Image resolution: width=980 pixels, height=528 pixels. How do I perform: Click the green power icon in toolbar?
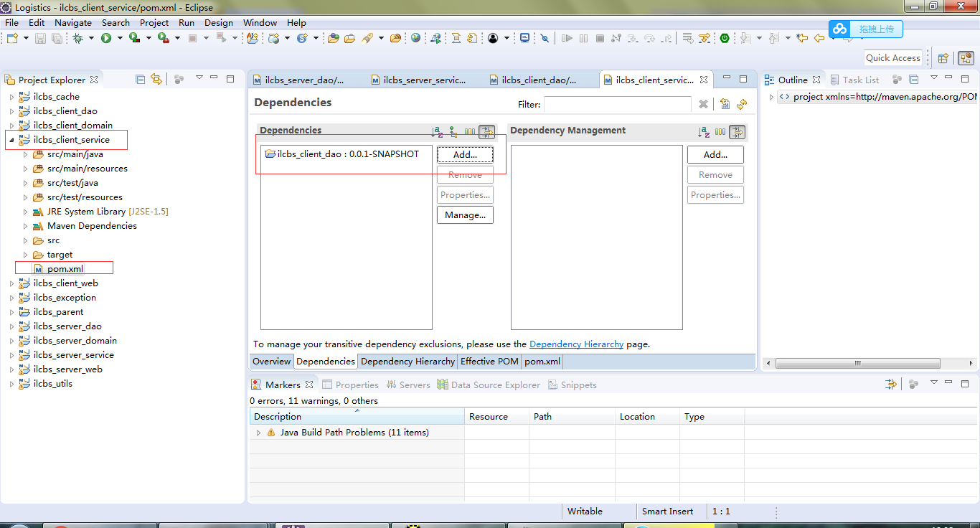[725, 38]
